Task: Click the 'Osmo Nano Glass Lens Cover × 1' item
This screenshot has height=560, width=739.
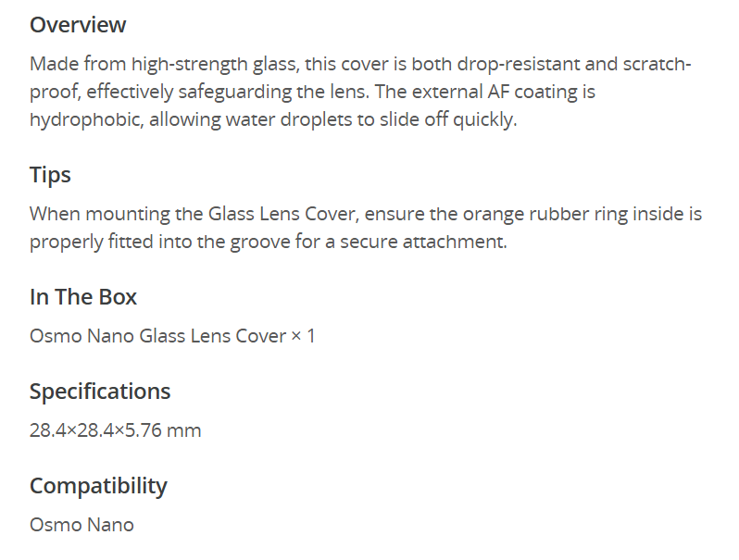Action: [x=172, y=336]
